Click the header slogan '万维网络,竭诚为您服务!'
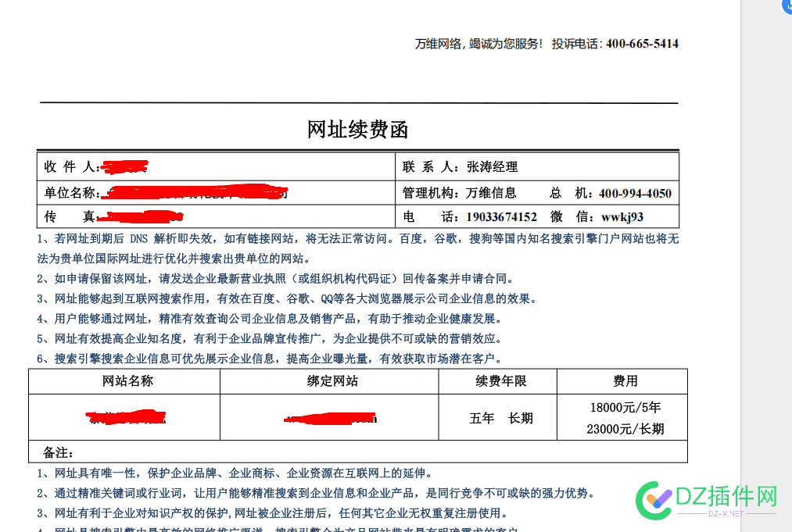 pos(478,44)
